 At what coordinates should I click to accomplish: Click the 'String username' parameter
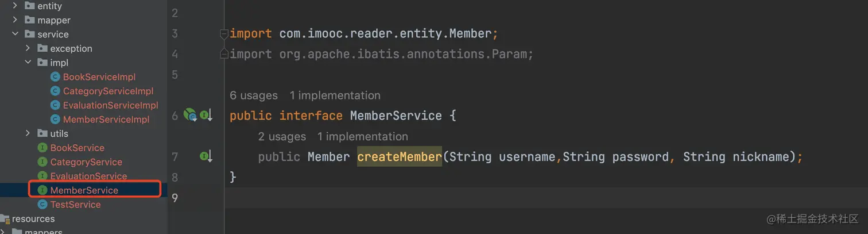tap(503, 156)
